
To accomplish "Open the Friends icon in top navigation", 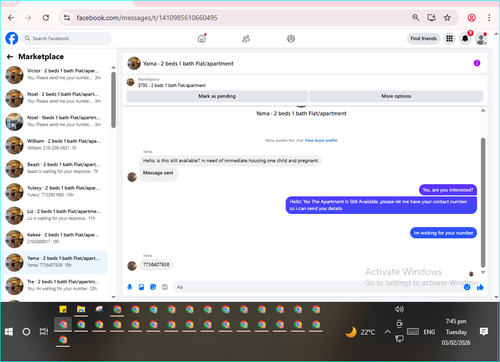I will pyautogui.click(x=246, y=39).
